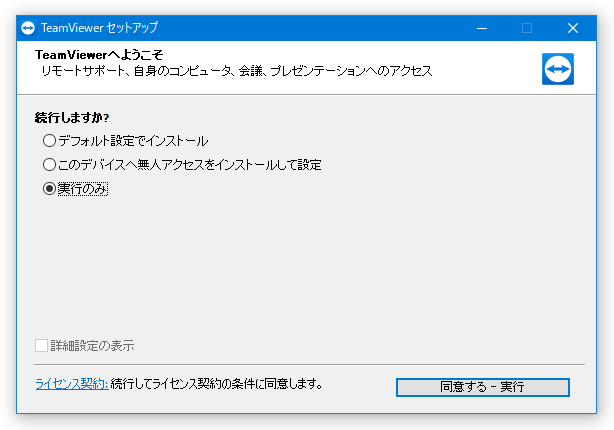Image resolution: width=614 pixels, height=430 pixels.
Task: Click the 続行しますか? label
Action: point(72,117)
